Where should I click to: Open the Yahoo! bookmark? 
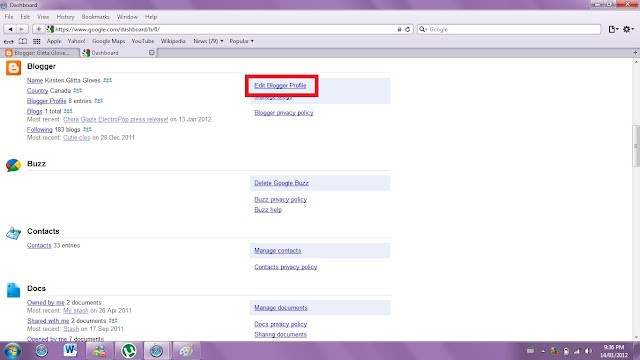[x=76, y=41]
